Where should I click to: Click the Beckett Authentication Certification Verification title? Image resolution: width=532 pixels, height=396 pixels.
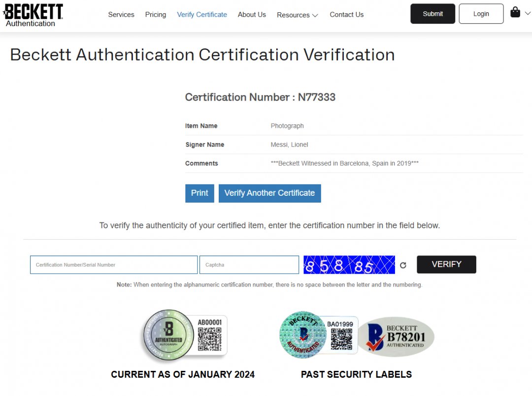202,55
